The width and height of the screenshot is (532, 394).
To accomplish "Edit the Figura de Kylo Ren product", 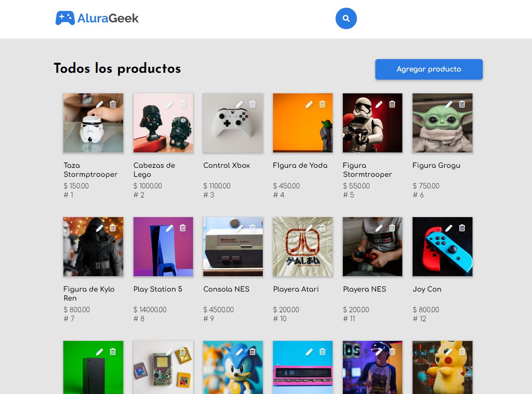I will coord(99,227).
